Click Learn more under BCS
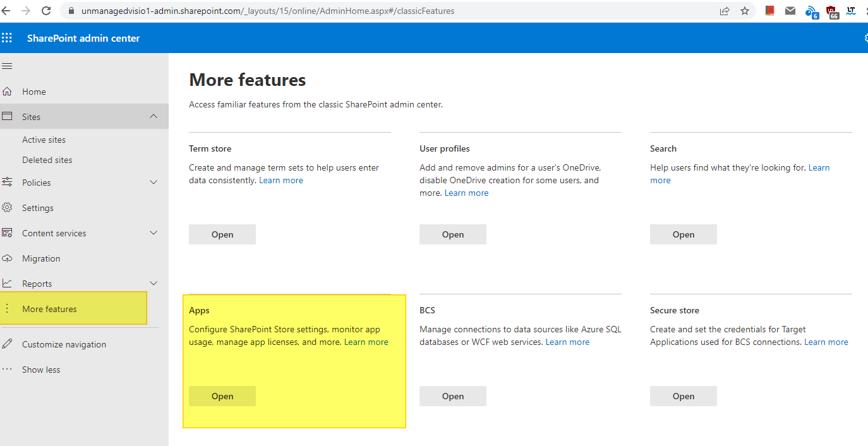 click(567, 342)
